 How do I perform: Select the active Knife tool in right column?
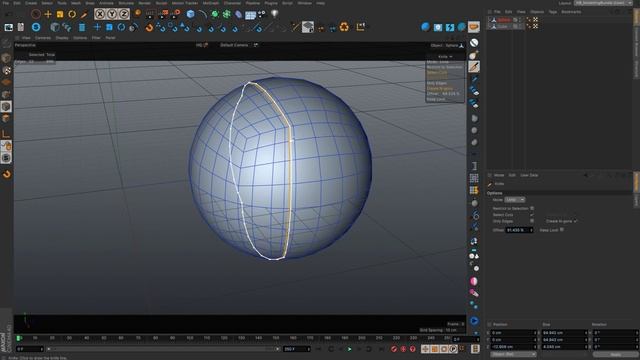474,67
